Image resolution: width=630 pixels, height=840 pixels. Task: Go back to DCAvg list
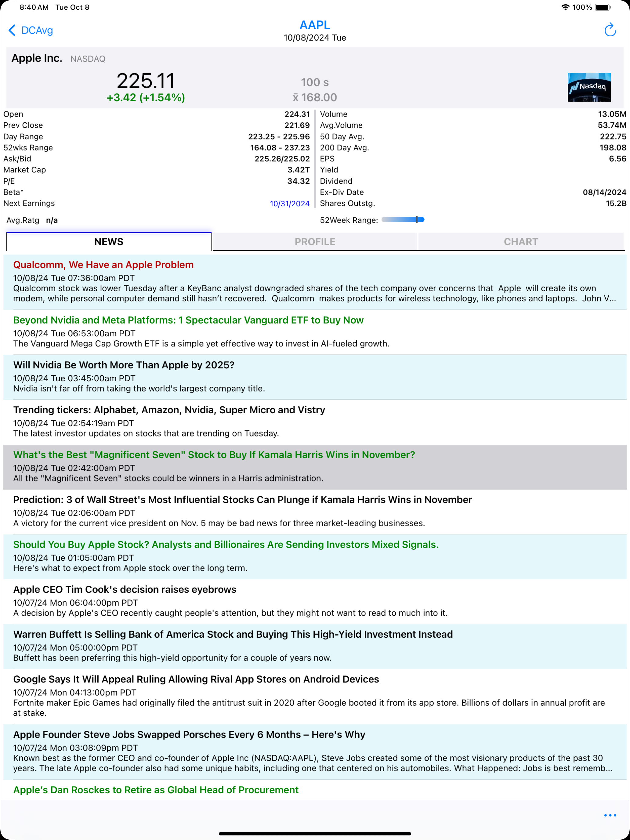(31, 31)
